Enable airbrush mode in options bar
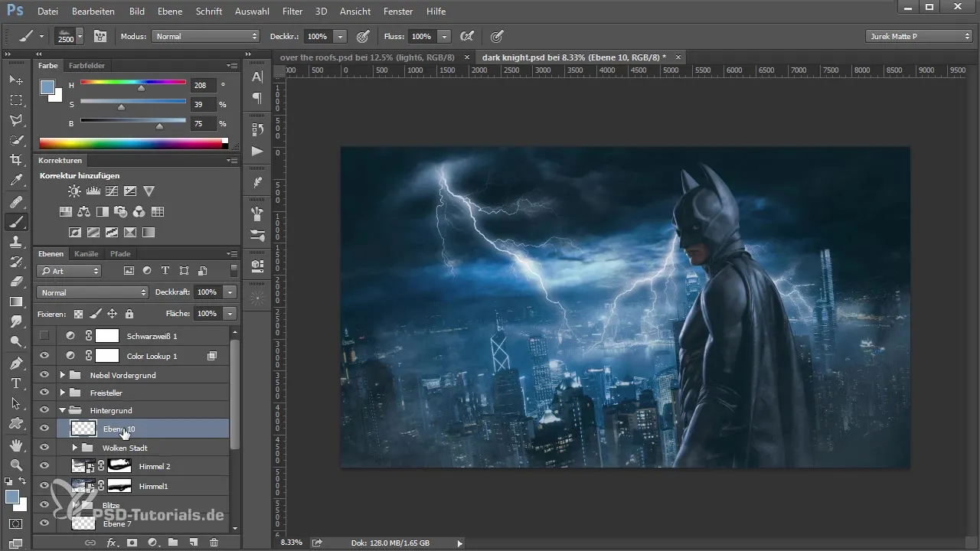Image resolution: width=980 pixels, height=551 pixels. point(466,36)
